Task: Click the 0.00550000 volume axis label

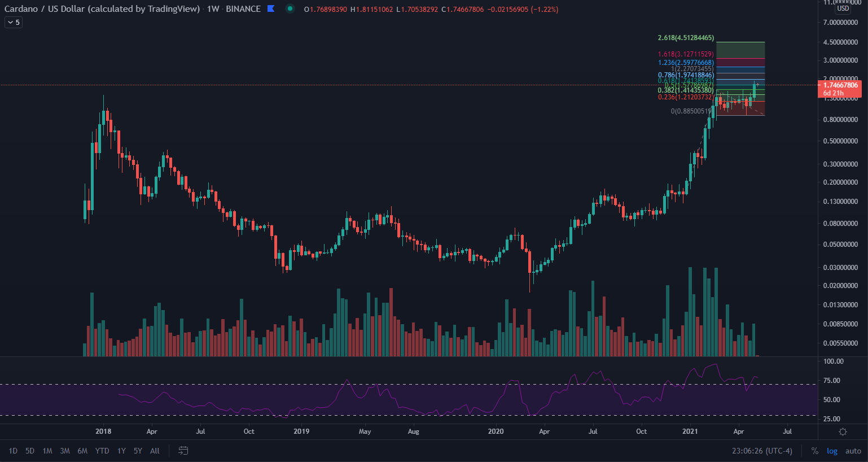Action: (840, 343)
